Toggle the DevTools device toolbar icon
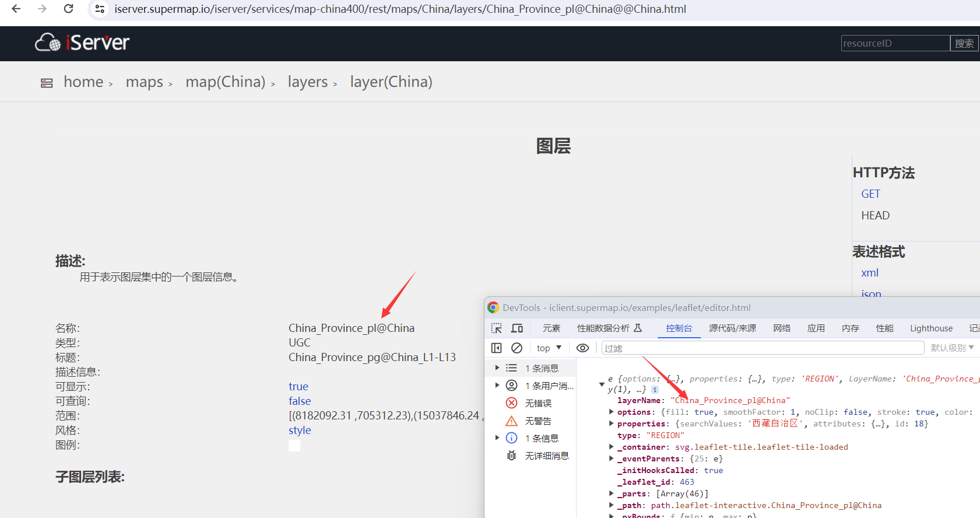The height and width of the screenshot is (518, 980). point(517,328)
